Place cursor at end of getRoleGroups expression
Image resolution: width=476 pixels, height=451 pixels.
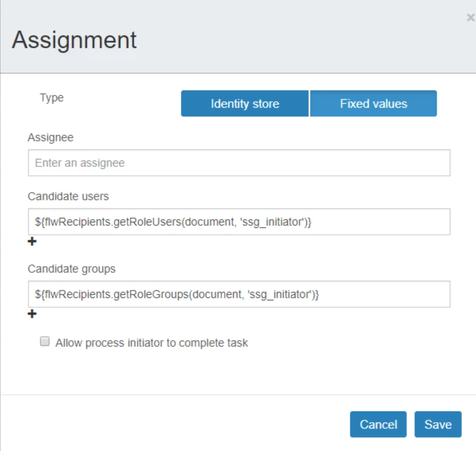(x=319, y=294)
